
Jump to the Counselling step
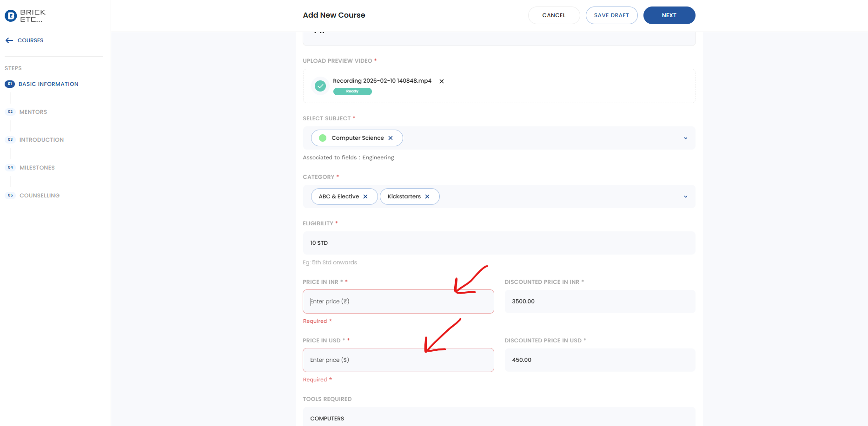[40, 196]
